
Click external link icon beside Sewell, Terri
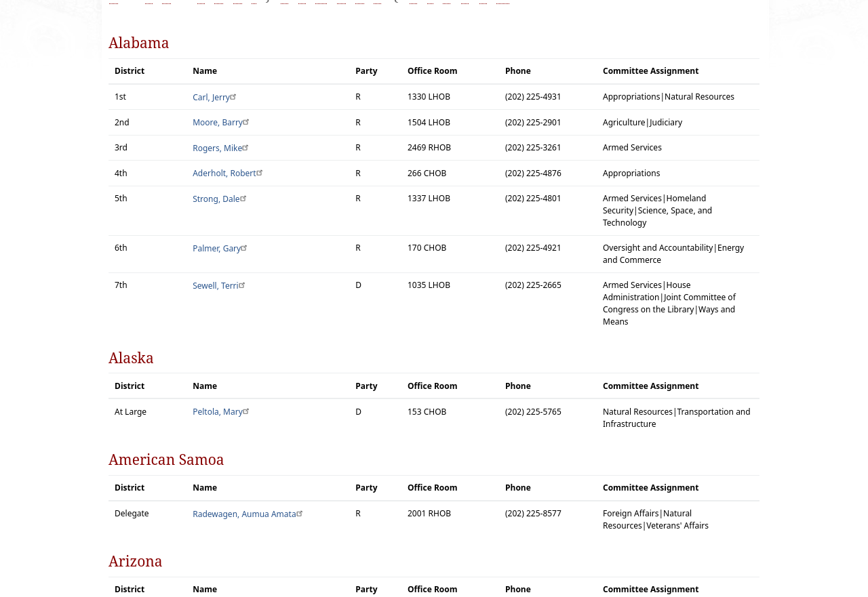click(243, 285)
